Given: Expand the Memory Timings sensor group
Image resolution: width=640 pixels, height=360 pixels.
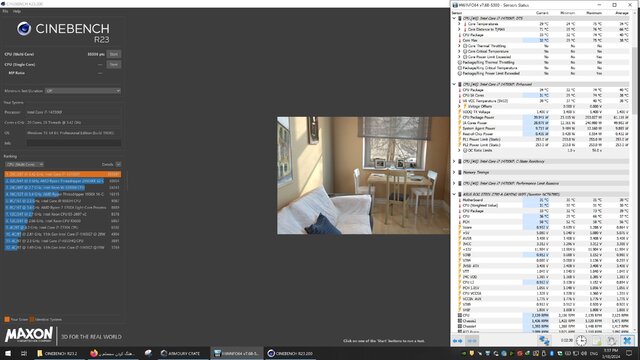Looking at the screenshot, I should pyautogui.click(x=454, y=172).
